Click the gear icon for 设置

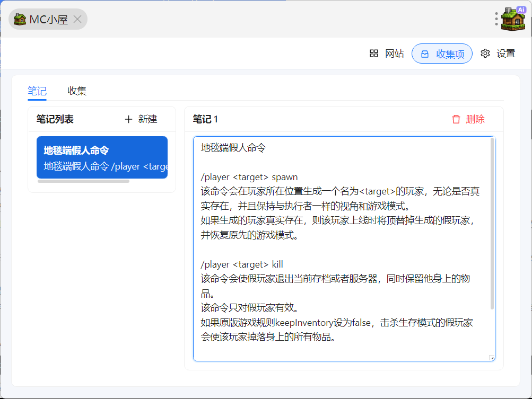tap(485, 54)
